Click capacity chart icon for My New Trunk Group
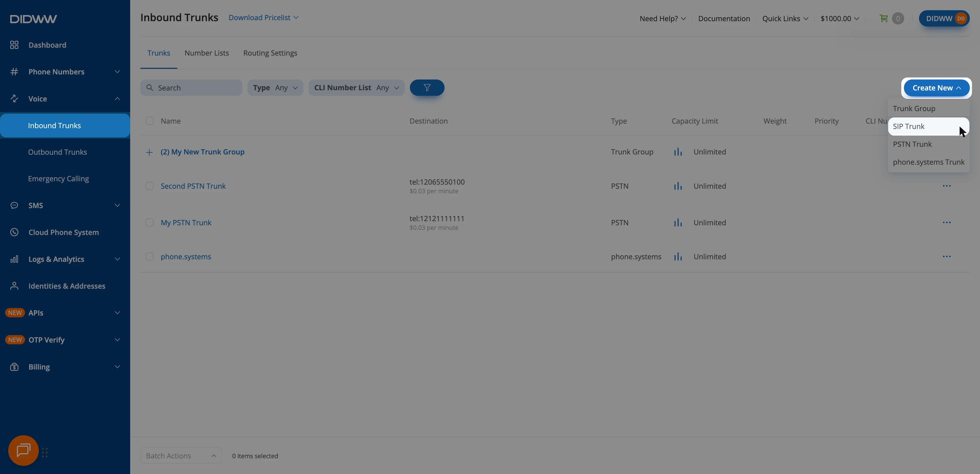Image resolution: width=980 pixels, height=474 pixels. (x=678, y=152)
